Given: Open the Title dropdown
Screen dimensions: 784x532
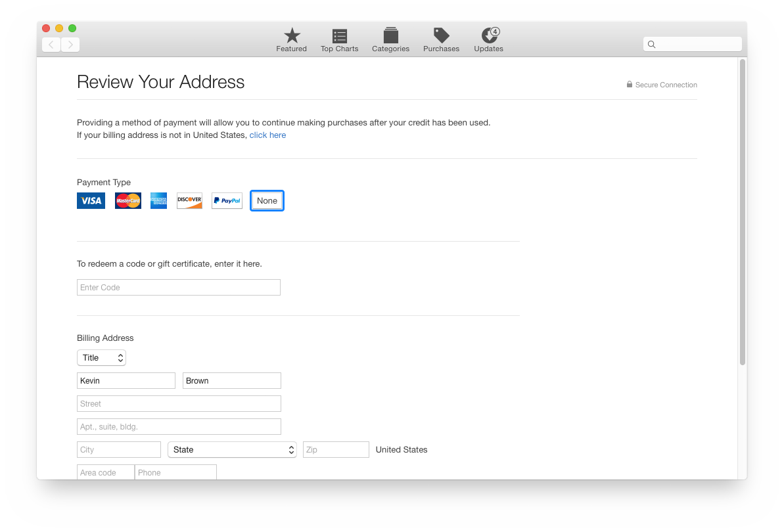Looking at the screenshot, I should [101, 358].
